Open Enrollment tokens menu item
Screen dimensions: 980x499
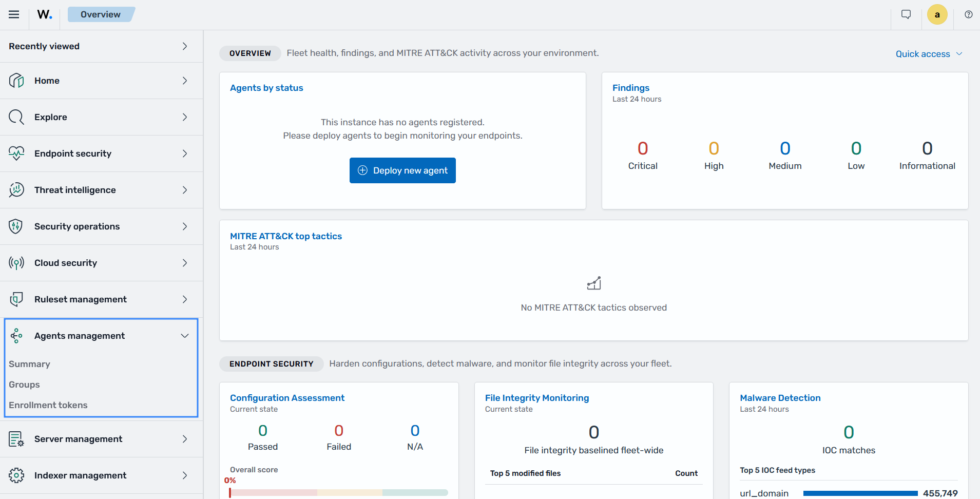pyautogui.click(x=48, y=405)
